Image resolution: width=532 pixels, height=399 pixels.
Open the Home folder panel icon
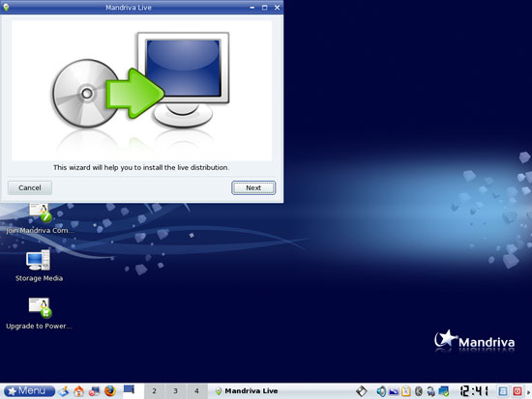pos(79,391)
